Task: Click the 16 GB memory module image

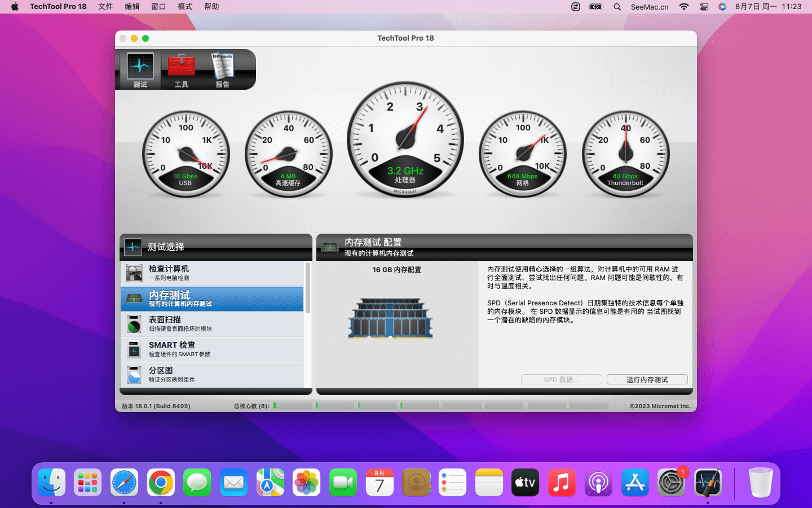Action: click(x=390, y=318)
